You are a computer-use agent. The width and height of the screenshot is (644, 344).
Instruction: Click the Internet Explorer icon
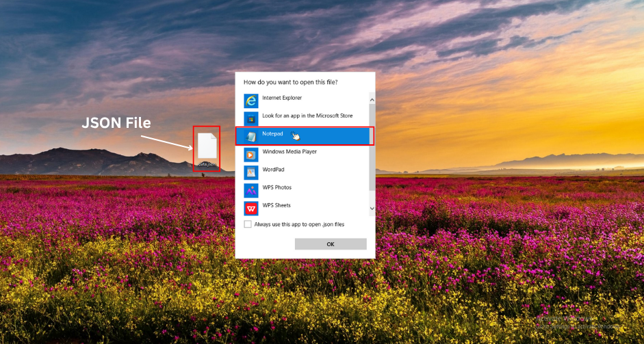pos(251,101)
